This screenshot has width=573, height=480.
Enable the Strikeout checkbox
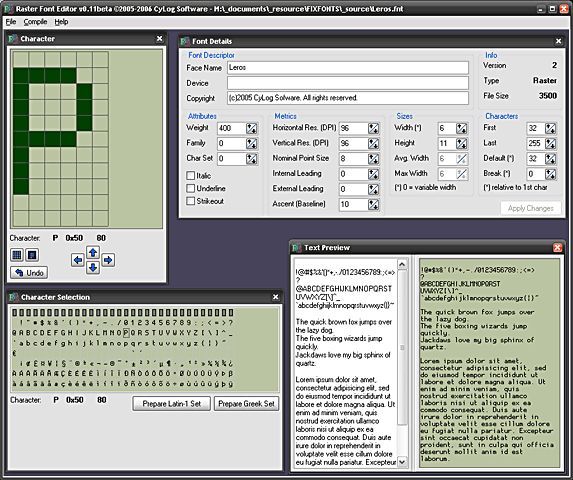[x=190, y=201]
